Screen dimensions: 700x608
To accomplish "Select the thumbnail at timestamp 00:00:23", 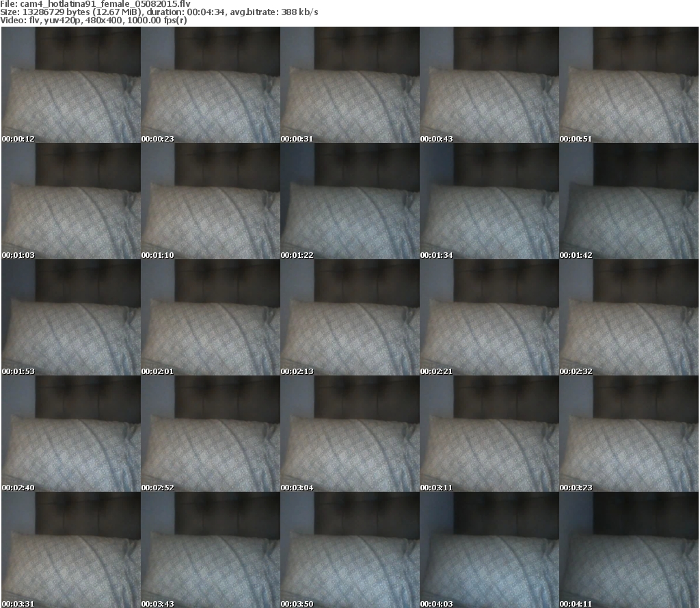I will pyautogui.click(x=211, y=85).
